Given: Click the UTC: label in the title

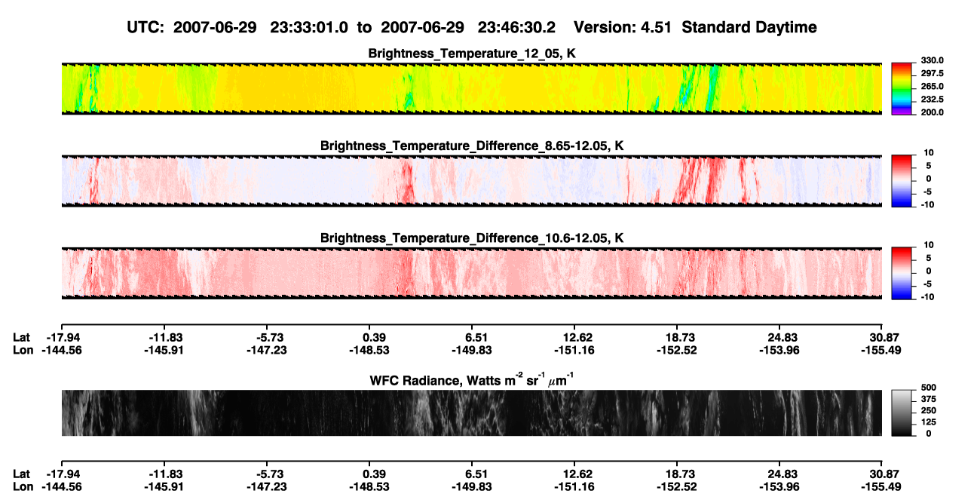Looking at the screenshot, I should pos(146,28).
